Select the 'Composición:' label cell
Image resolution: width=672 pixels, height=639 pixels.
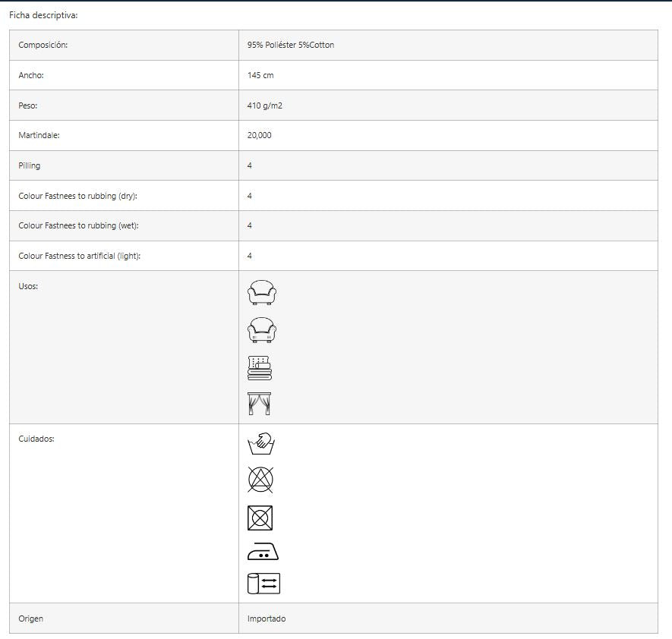click(43, 46)
